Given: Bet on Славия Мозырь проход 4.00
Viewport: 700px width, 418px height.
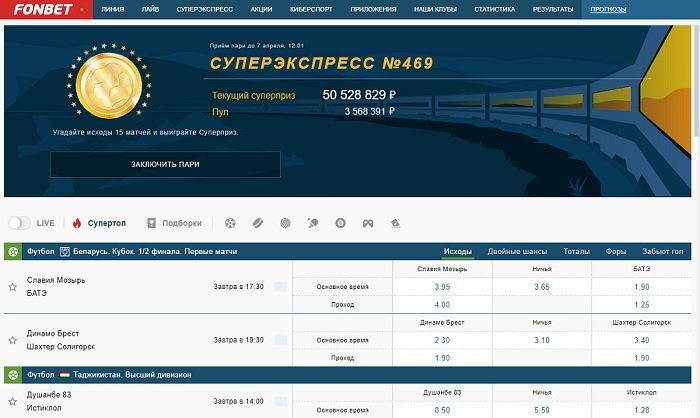Looking at the screenshot, I should [442, 305].
